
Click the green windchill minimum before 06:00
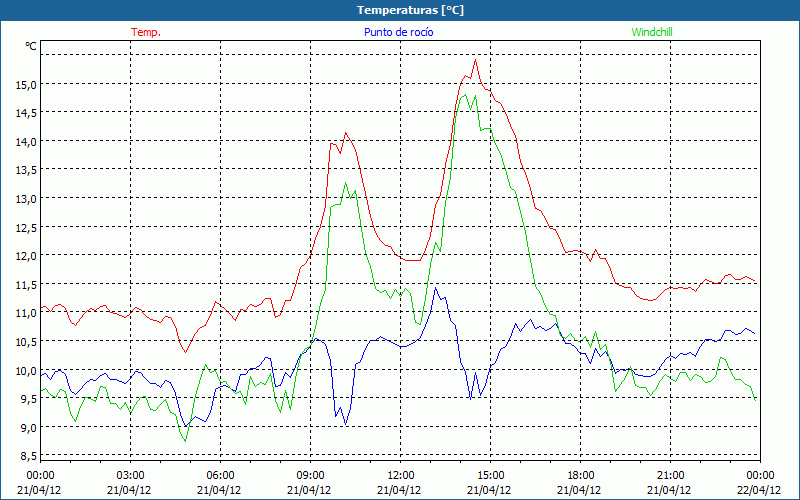point(186,441)
